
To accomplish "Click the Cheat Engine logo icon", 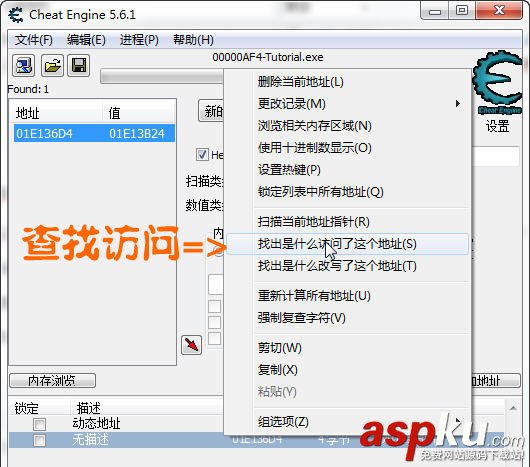I will 498,82.
